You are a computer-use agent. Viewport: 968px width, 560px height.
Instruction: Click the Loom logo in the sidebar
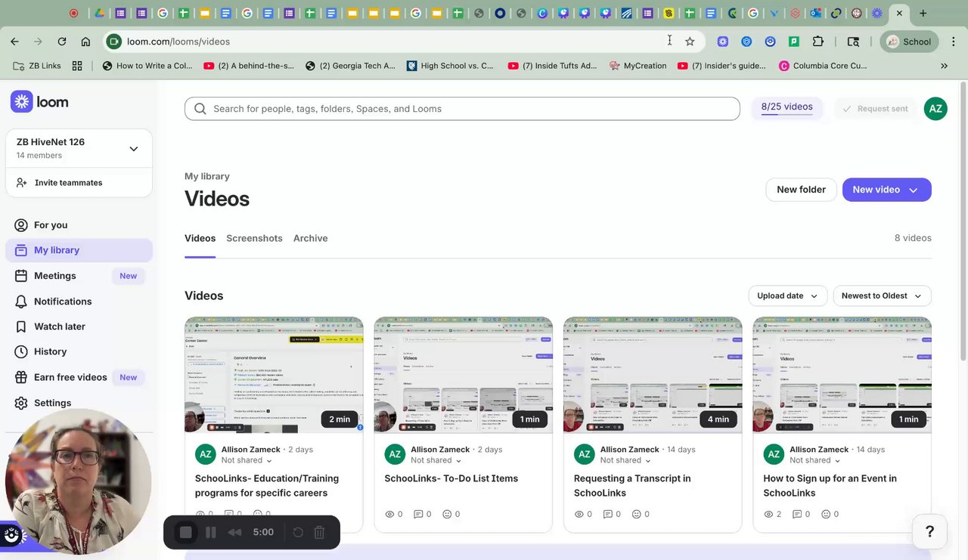coord(39,101)
